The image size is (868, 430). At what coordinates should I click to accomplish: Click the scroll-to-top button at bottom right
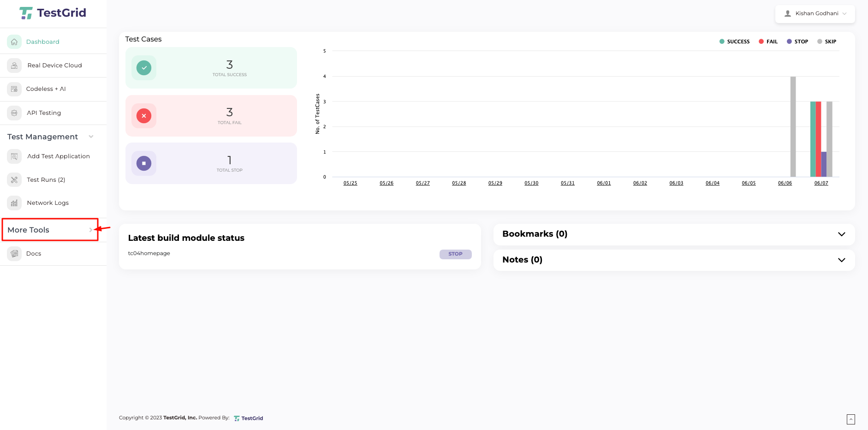pyautogui.click(x=850, y=419)
